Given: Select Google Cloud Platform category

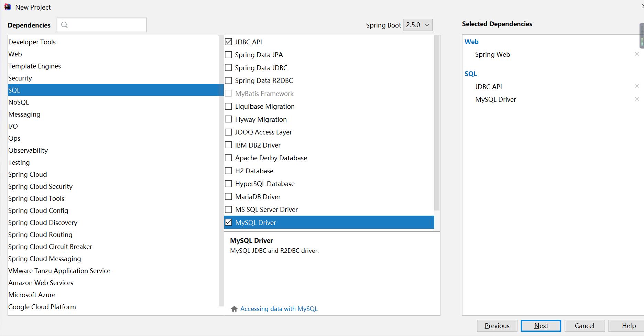Looking at the screenshot, I should point(113,307).
